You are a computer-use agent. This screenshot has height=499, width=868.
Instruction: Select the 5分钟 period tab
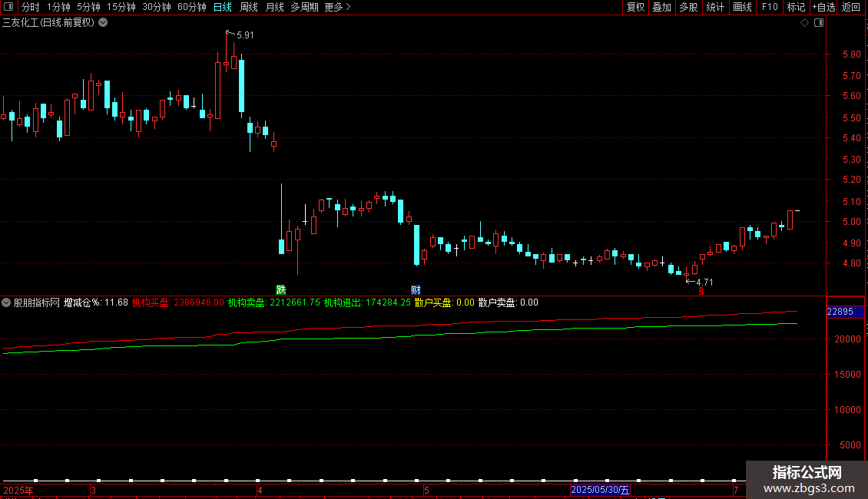pos(88,7)
